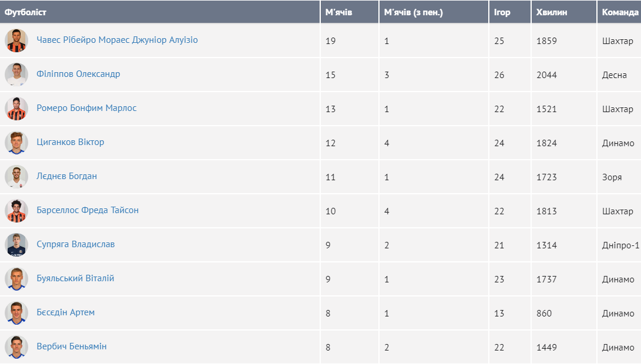This screenshot has width=641, height=364.
Task: Click Барселлос Фреда Тайсон avatar photo
Action: click(x=16, y=211)
